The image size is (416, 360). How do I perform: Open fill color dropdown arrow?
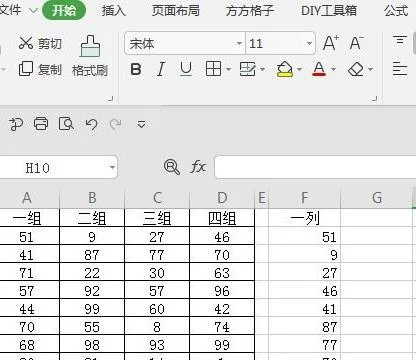[299, 69]
